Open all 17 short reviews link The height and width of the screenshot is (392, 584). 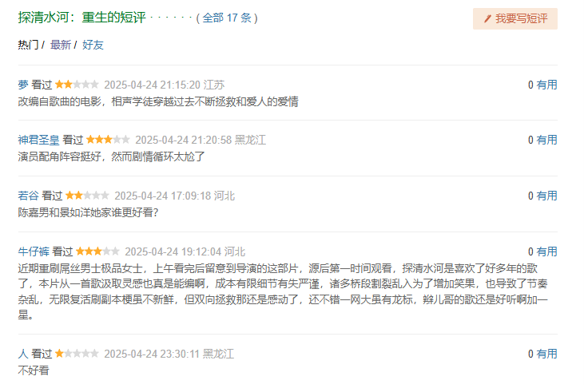coord(227,18)
